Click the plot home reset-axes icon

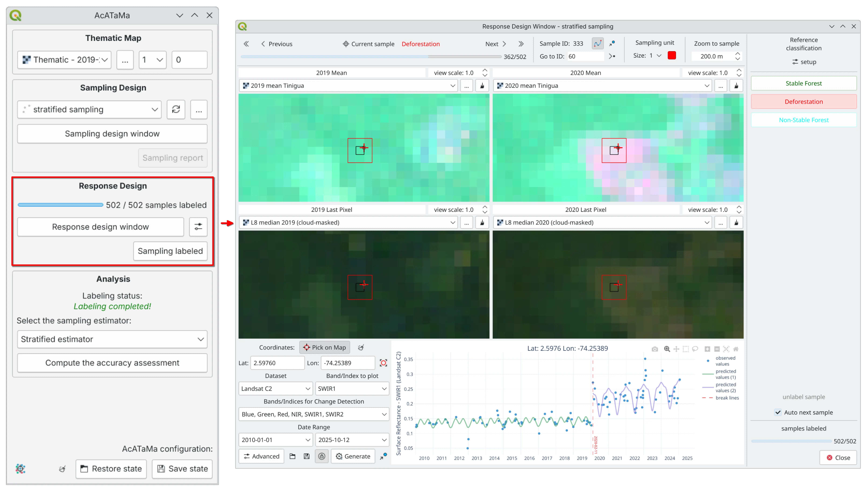click(x=736, y=349)
